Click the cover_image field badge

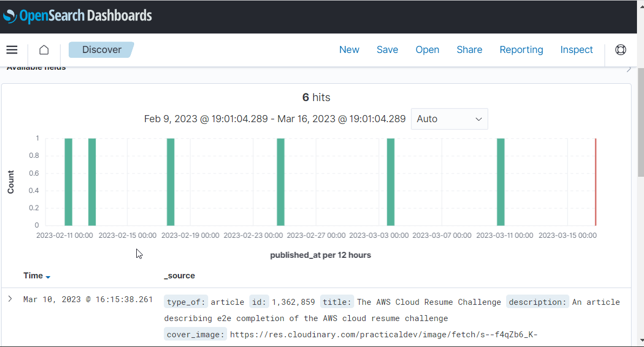pos(195,334)
